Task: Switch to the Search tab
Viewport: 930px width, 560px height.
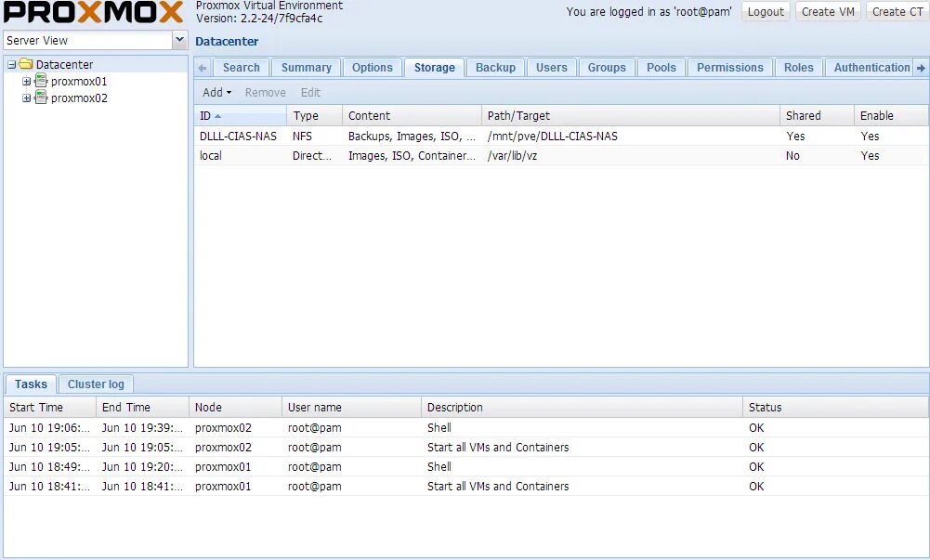Action: (241, 68)
